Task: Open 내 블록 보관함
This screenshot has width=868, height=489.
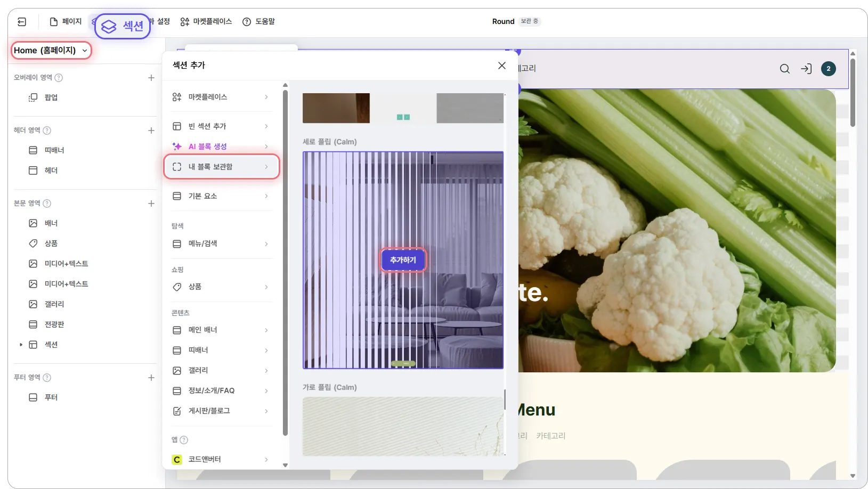Action: (221, 167)
